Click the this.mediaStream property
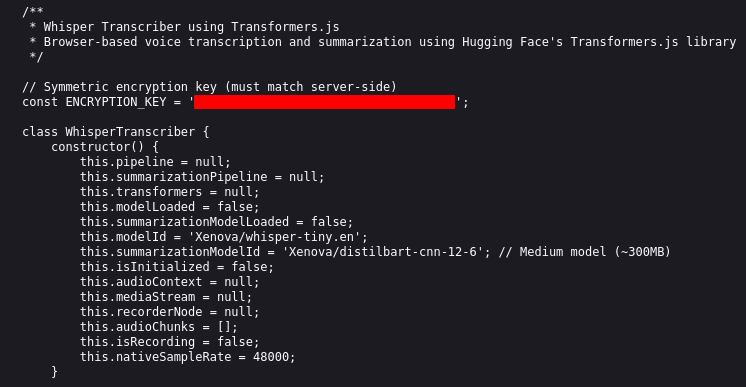Image resolution: width=746 pixels, height=387 pixels. [x=137, y=297]
